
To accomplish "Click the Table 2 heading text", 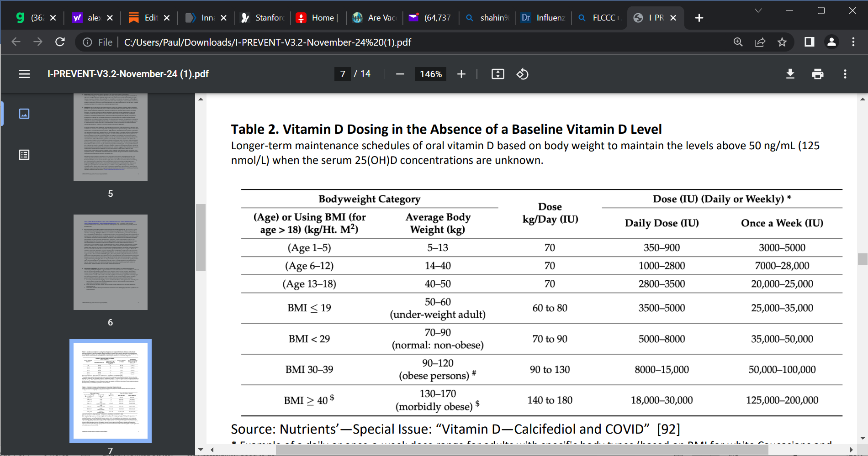I will coord(446,129).
